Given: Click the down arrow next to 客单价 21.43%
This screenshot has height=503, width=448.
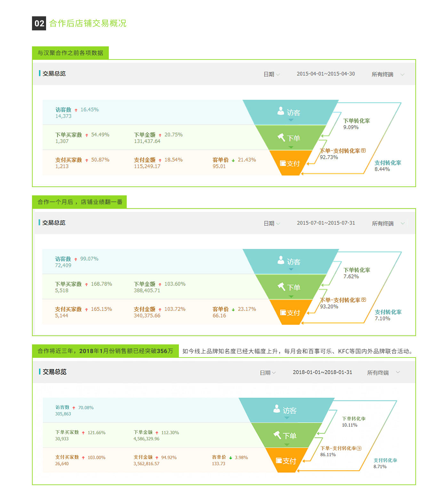Looking at the screenshot, I should [x=233, y=160].
